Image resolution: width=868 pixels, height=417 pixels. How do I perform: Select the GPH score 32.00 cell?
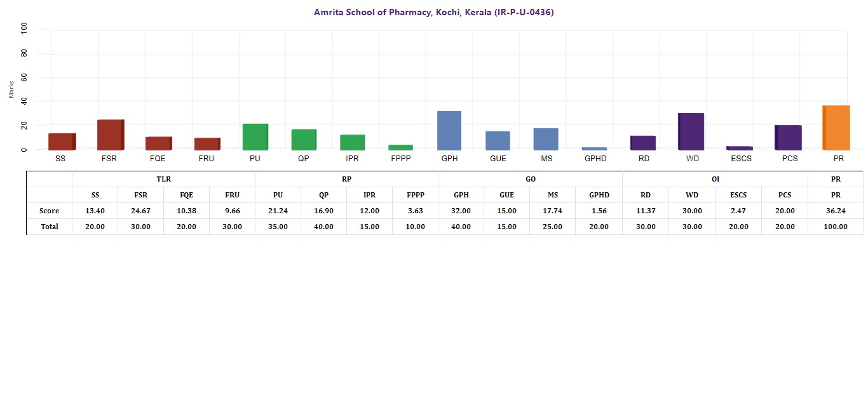pyautogui.click(x=461, y=211)
